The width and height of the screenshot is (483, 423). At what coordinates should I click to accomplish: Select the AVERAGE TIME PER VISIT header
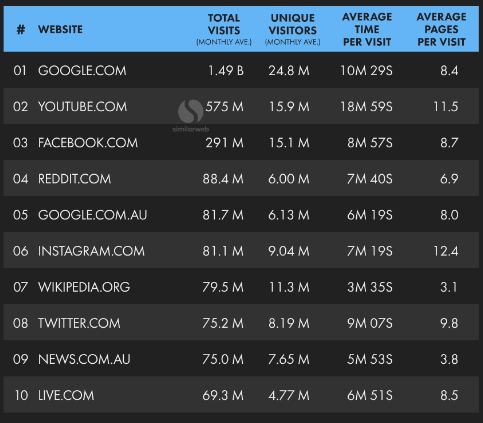pos(367,29)
